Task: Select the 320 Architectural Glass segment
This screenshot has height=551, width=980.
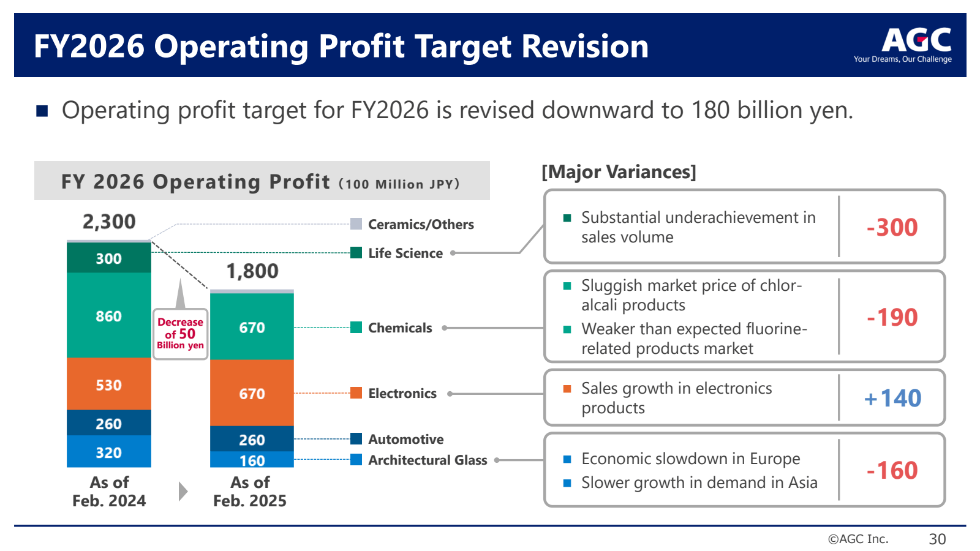Action: [x=109, y=452]
